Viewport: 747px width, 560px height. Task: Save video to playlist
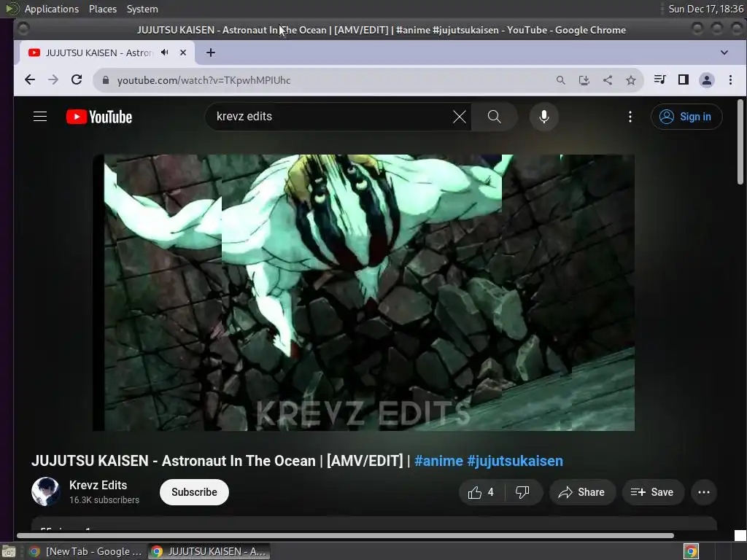pos(653,492)
